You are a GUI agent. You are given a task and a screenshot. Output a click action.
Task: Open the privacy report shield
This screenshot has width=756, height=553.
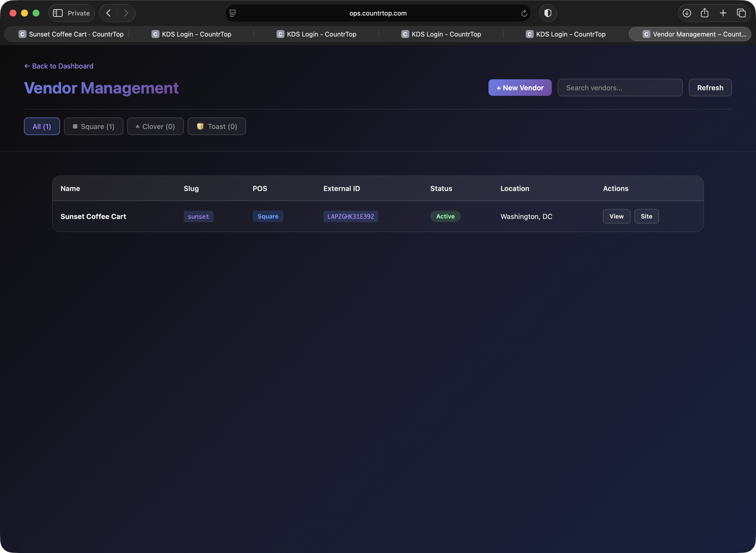[548, 13]
